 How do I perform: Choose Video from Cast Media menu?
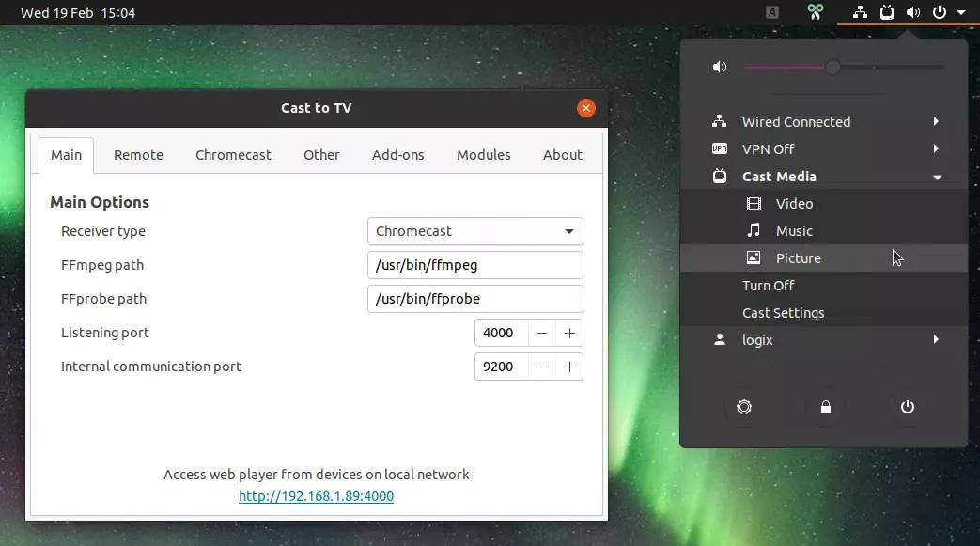794,204
